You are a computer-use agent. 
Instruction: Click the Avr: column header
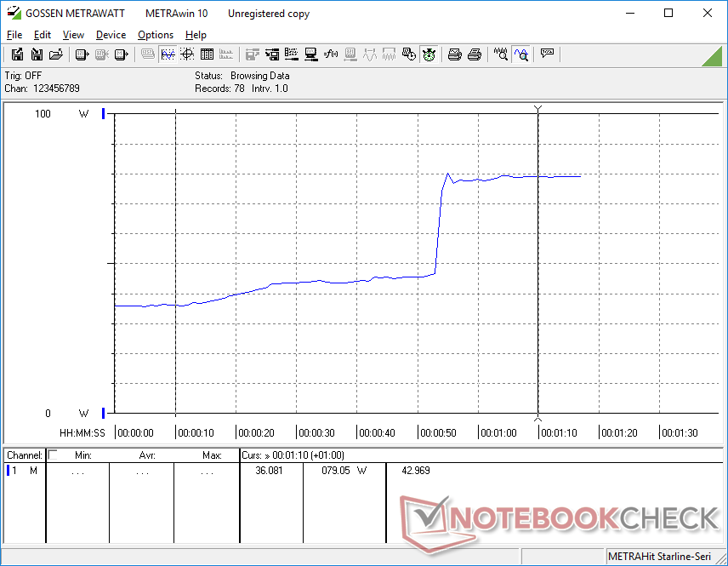[147, 455]
